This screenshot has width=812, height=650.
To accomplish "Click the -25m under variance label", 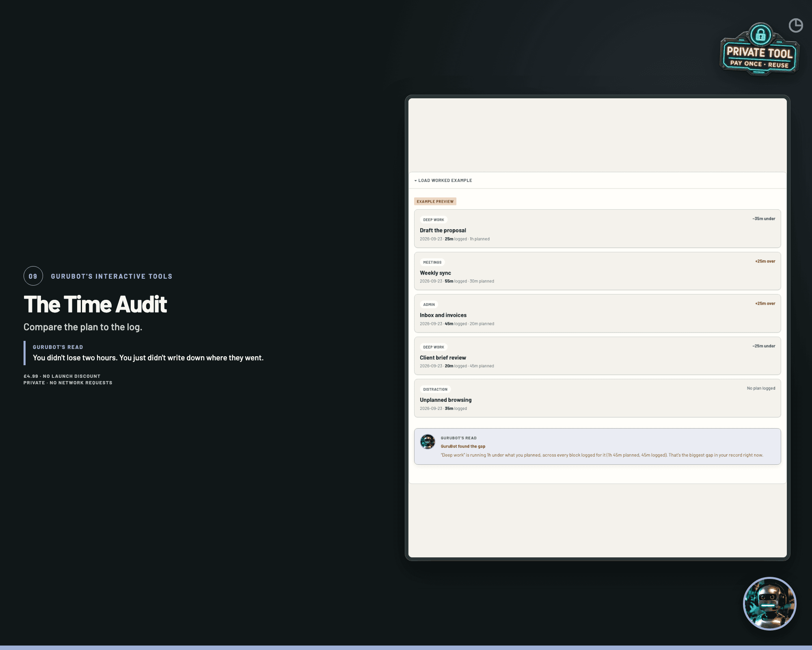I will (764, 346).
